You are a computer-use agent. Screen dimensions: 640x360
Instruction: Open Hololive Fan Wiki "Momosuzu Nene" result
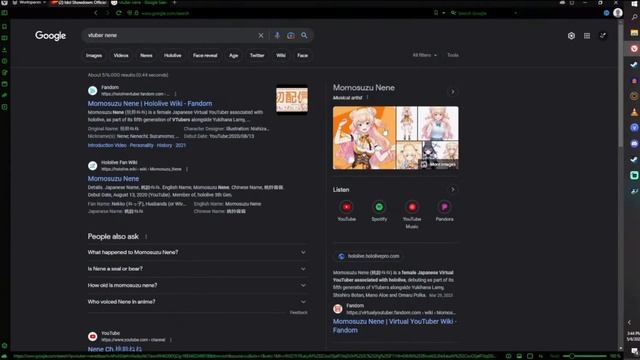[x=113, y=179]
